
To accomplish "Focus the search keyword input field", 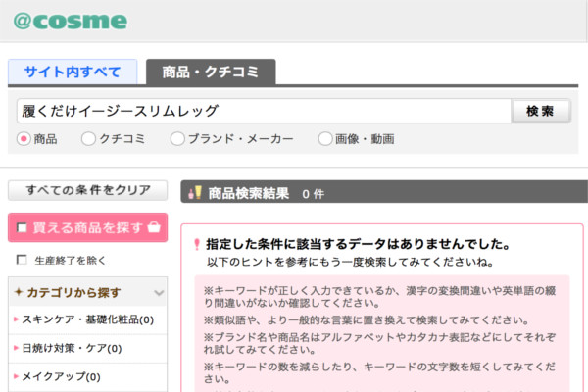I will tap(264, 111).
